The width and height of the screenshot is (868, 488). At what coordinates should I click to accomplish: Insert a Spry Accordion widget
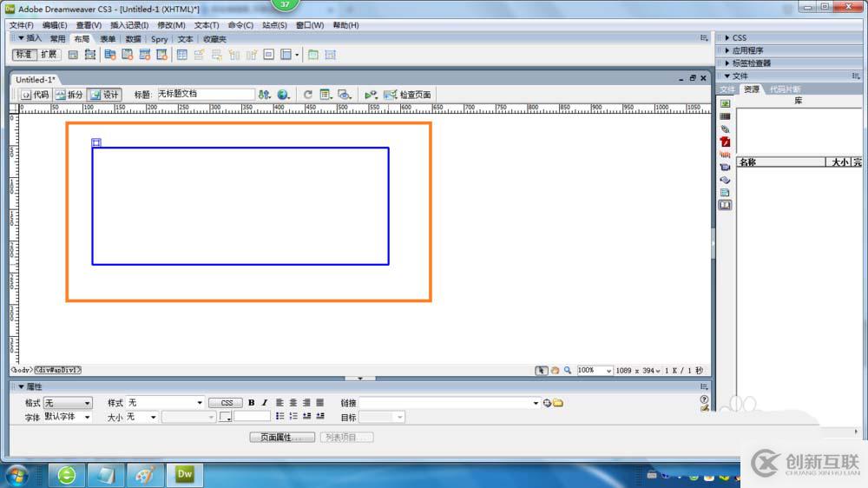144,55
